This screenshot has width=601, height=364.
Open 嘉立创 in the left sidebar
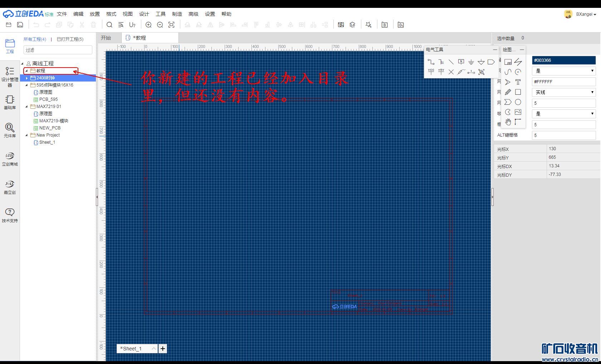coord(10,187)
